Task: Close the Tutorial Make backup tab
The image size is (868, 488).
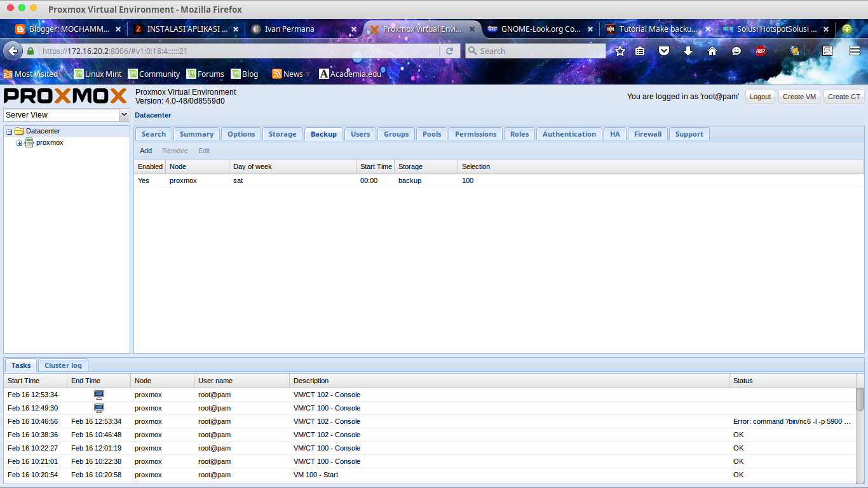Action: [x=708, y=29]
